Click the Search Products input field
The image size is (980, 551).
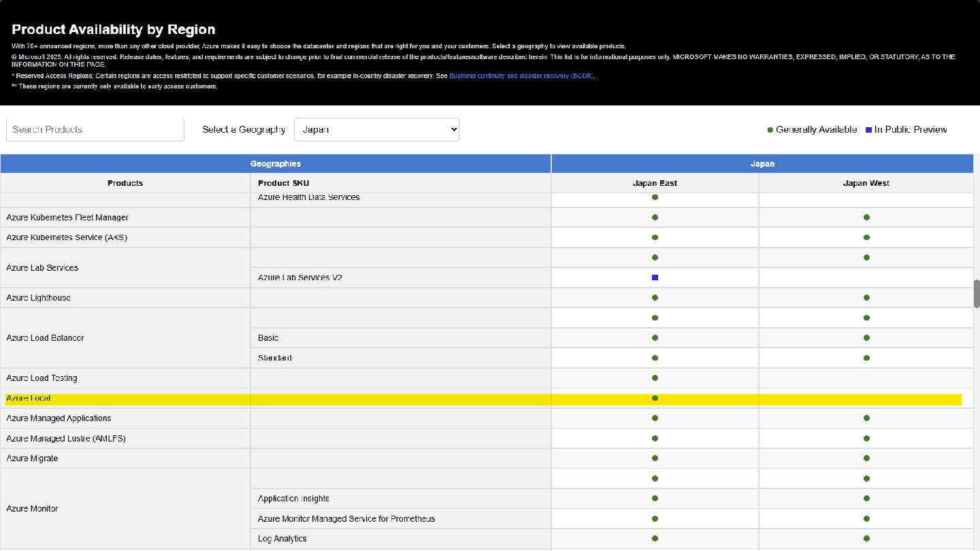click(x=95, y=129)
